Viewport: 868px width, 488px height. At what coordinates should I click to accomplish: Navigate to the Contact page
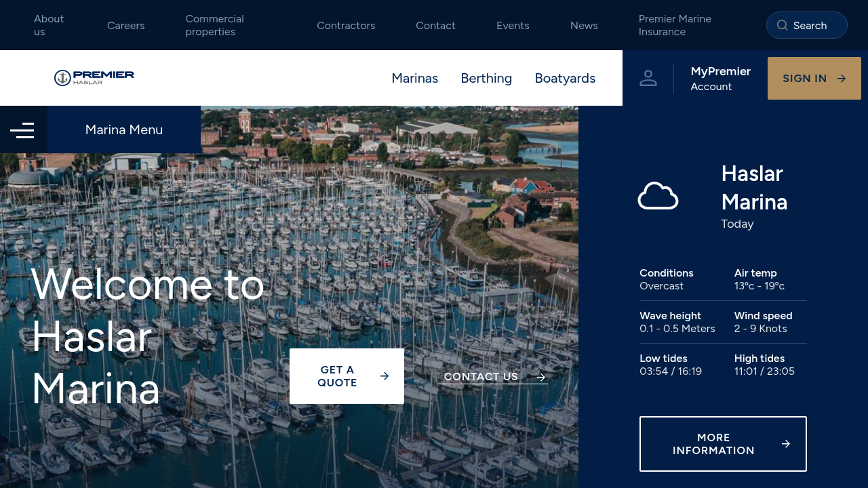pos(435,25)
